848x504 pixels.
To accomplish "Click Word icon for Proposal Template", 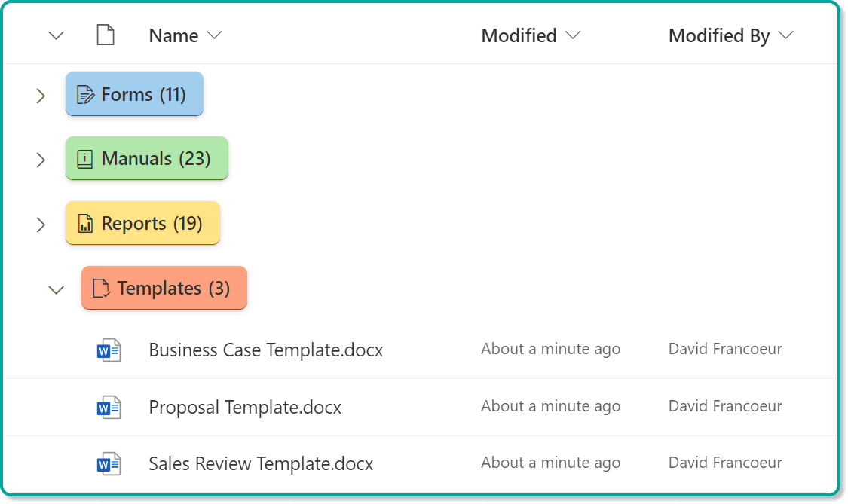I will tap(109, 408).
